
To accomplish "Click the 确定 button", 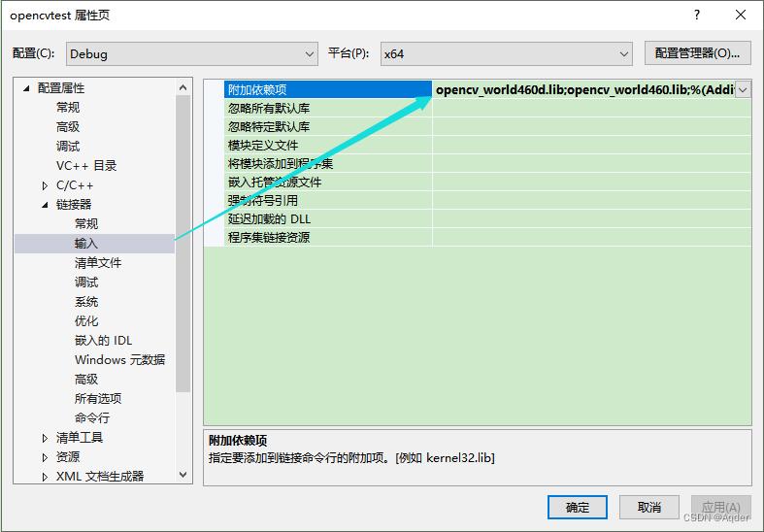I will [578, 507].
